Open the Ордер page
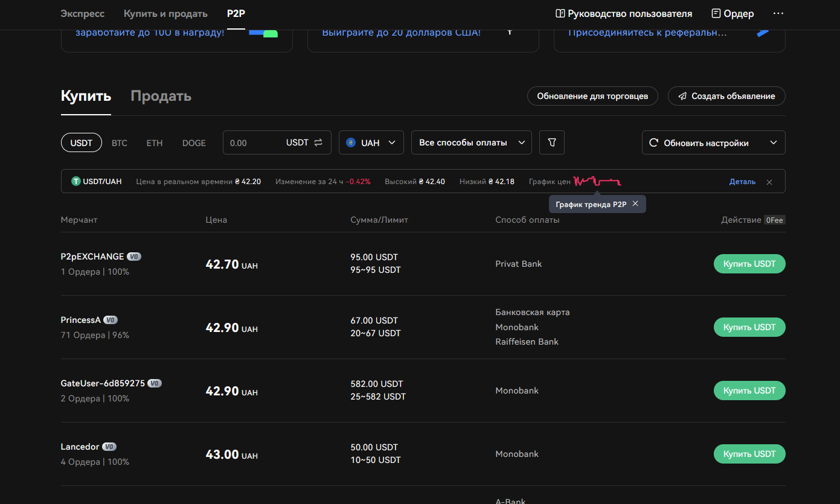The width and height of the screenshot is (840, 504). (x=733, y=13)
